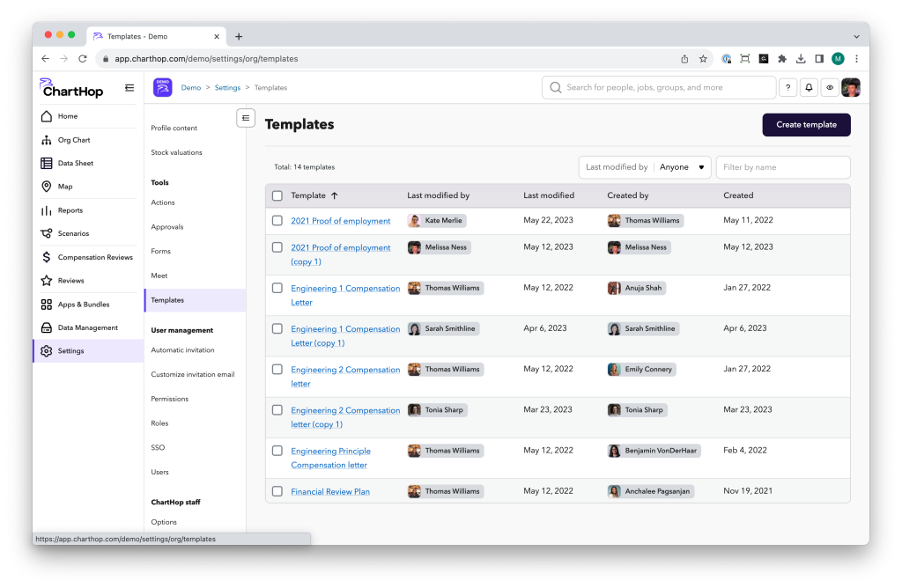The height and width of the screenshot is (588, 902).
Task: Click the browser reload icon
Action: [x=83, y=59]
